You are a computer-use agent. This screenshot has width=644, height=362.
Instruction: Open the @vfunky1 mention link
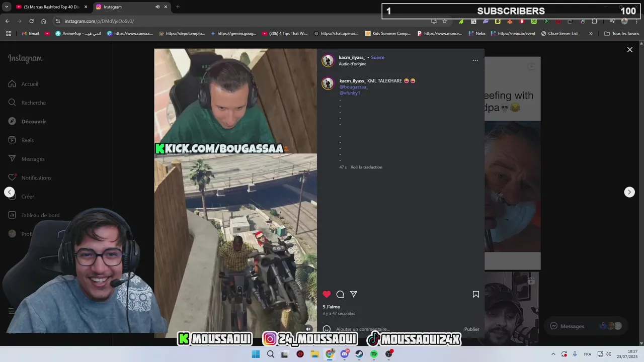pos(350,93)
